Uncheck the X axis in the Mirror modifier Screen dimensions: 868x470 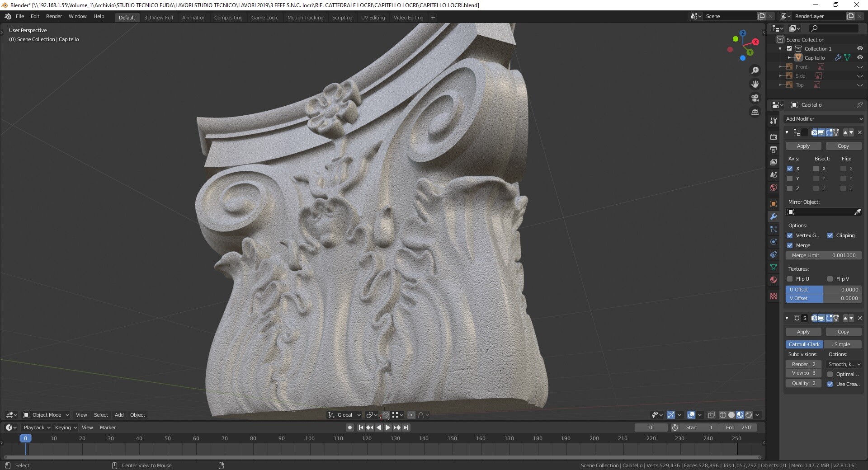(x=791, y=169)
